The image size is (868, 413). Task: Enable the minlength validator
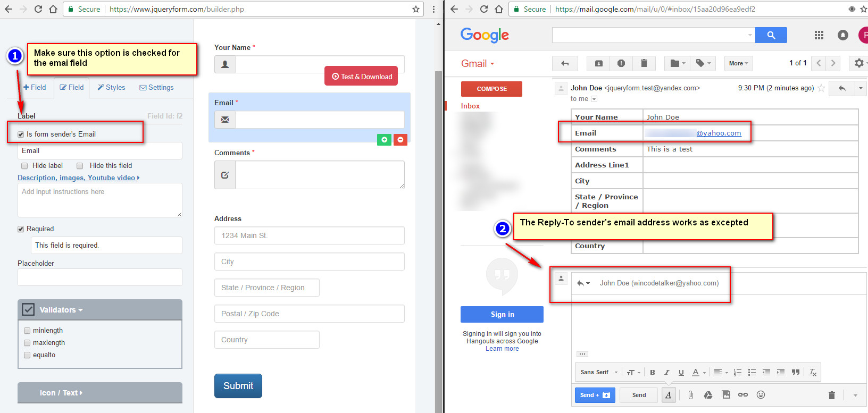[x=27, y=331]
